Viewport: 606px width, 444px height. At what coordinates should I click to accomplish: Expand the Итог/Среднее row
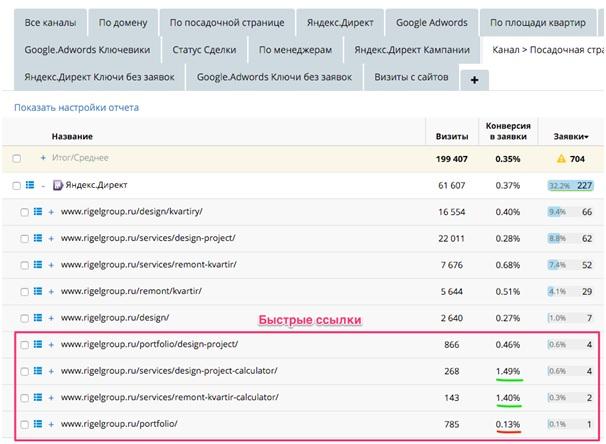(43, 158)
